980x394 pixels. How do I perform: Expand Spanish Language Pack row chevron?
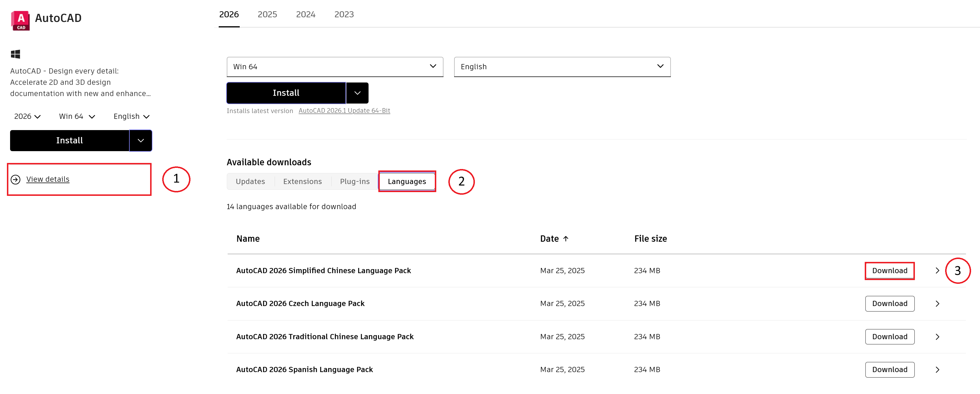[937, 370]
